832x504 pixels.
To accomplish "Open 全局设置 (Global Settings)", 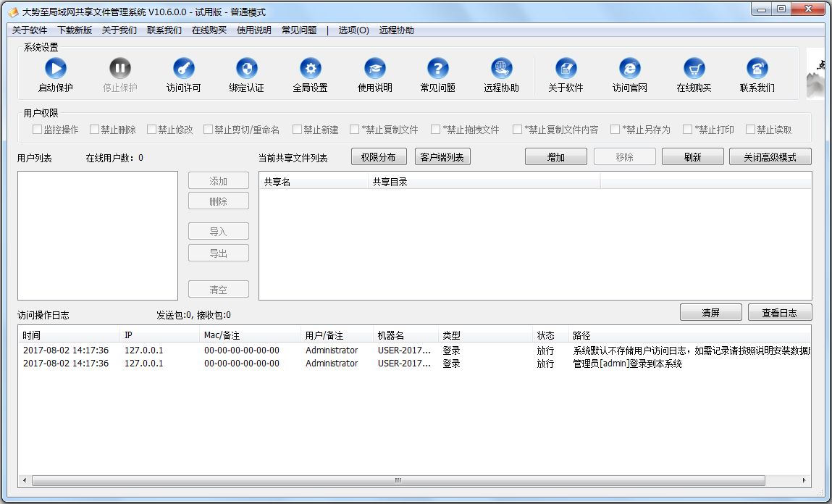I will click(311, 73).
